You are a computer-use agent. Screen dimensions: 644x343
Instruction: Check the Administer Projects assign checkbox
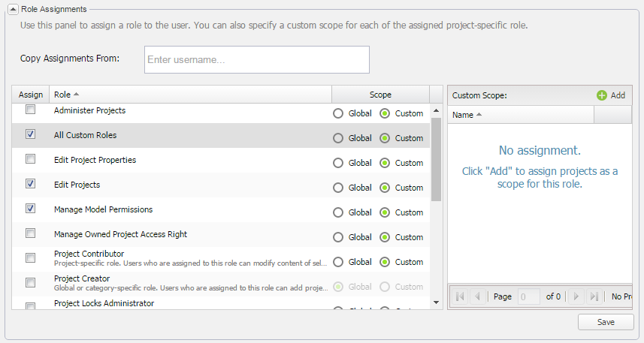pos(31,110)
